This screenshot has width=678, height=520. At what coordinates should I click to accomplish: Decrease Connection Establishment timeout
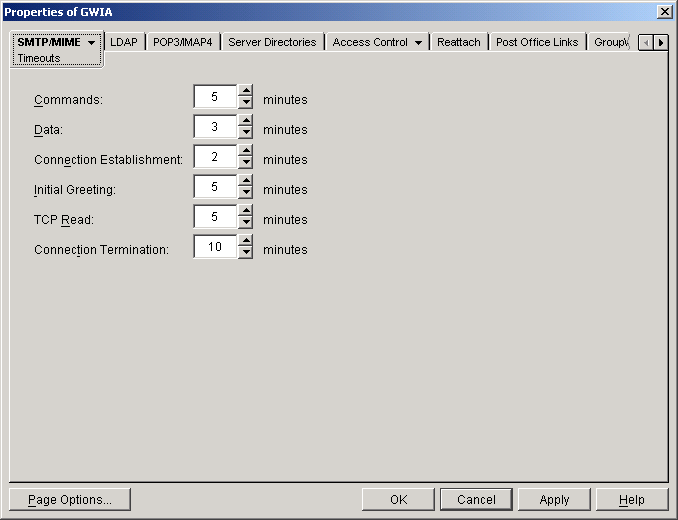246,162
